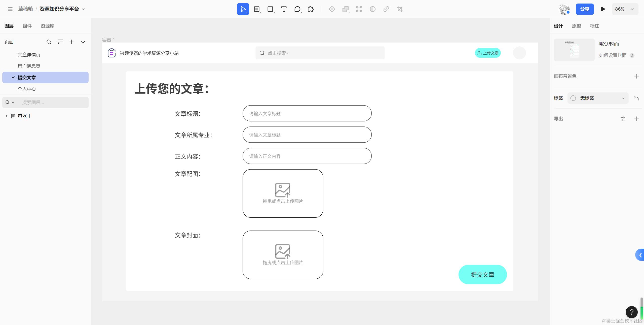Select the Rectangle shape tool
This screenshot has height=325, width=644.
click(x=270, y=9)
